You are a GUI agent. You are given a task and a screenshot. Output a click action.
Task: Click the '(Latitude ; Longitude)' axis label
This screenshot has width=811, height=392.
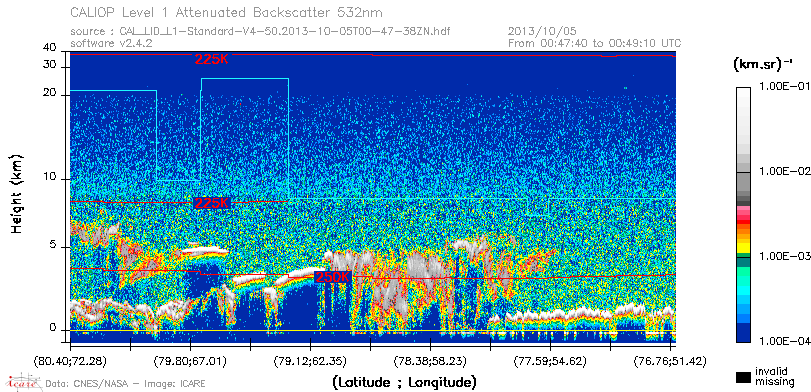click(404, 382)
